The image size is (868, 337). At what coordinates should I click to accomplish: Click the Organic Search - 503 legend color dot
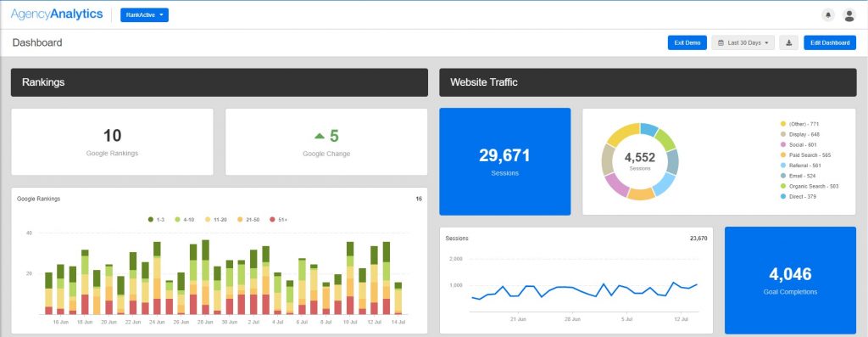click(x=783, y=186)
